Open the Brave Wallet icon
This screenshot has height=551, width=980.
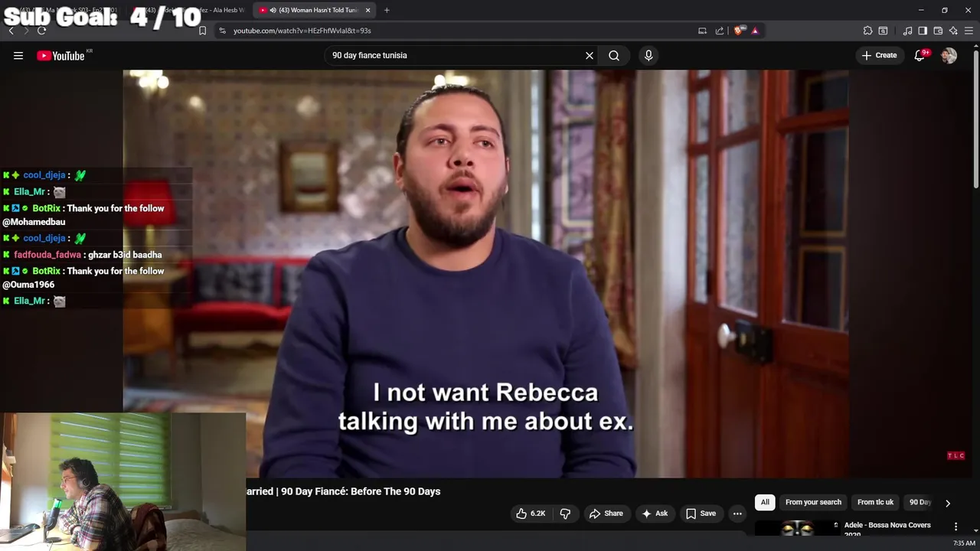pyautogui.click(x=938, y=31)
